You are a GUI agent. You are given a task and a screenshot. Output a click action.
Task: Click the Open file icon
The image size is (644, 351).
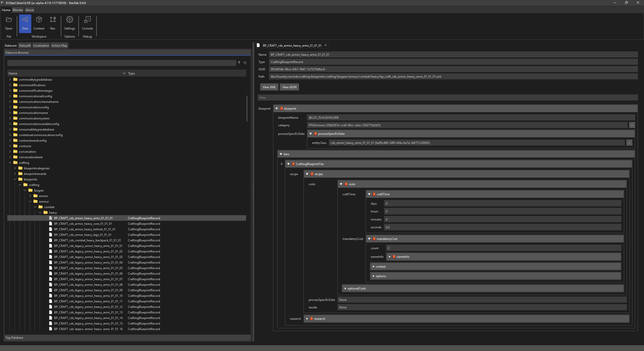(9, 20)
